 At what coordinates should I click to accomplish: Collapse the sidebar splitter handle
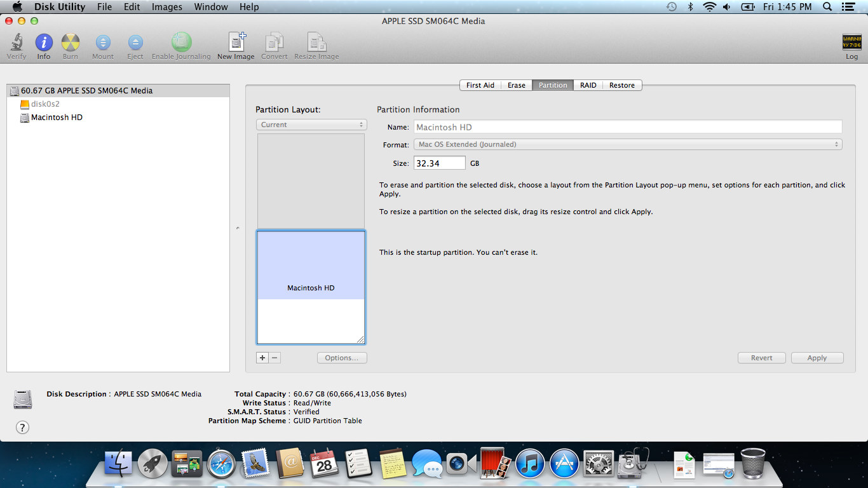[x=238, y=227]
